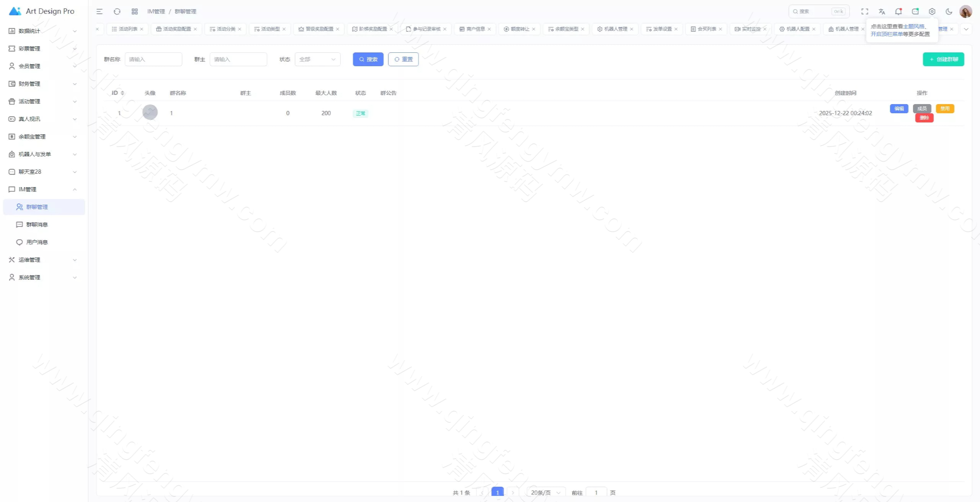Click the green 创建群聊 button

click(944, 59)
